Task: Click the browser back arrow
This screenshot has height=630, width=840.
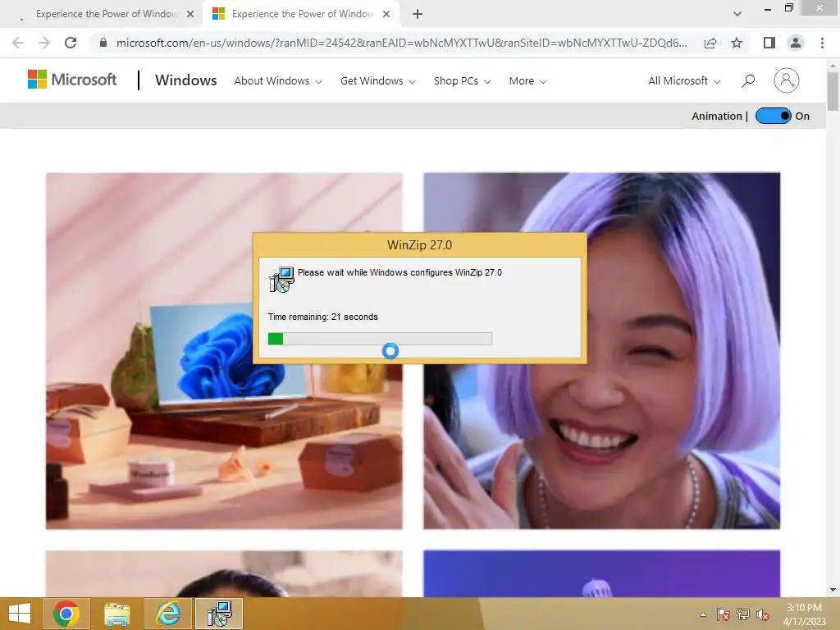Action: pyautogui.click(x=18, y=43)
